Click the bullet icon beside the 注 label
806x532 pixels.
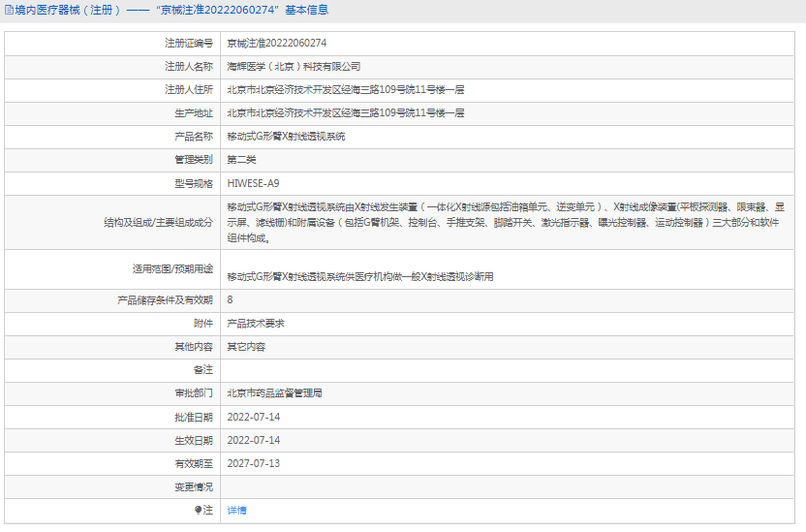[x=198, y=510]
